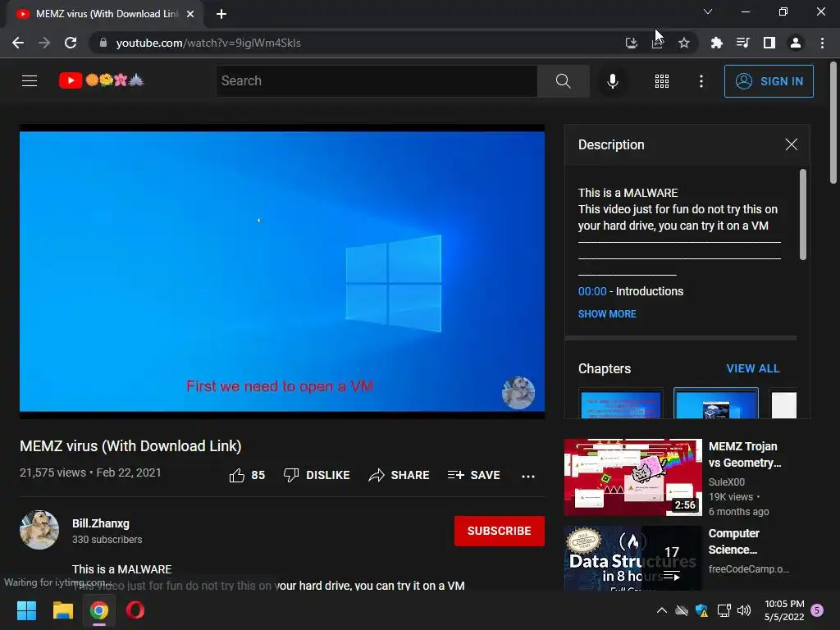Open Bill.Zhanxg channel avatar
Image resolution: width=840 pixels, height=630 pixels.
click(x=39, y=530)
